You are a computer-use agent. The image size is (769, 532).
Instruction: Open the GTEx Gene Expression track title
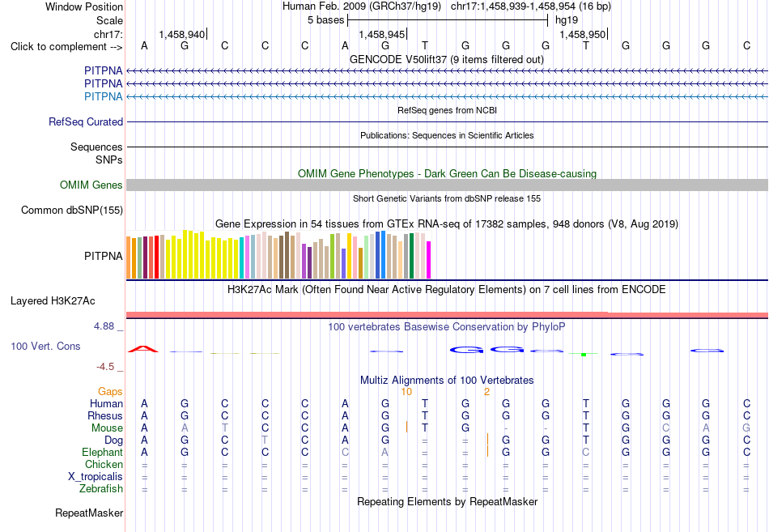(446, 223)
